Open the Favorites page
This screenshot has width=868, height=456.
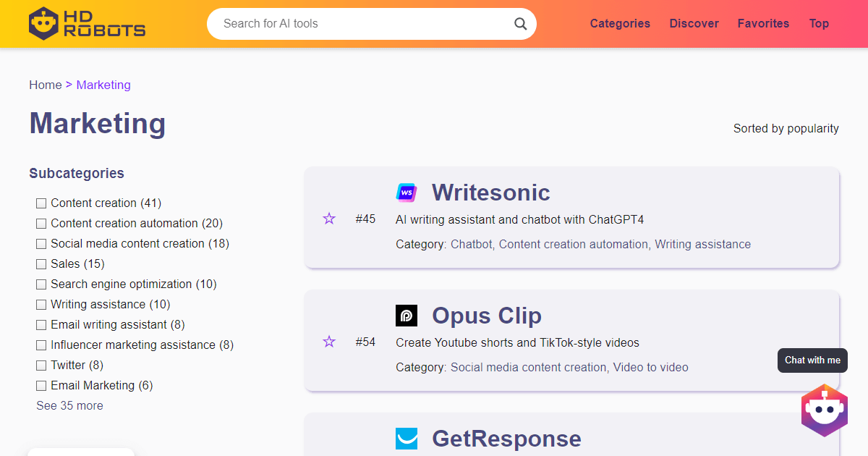[763, 23]
